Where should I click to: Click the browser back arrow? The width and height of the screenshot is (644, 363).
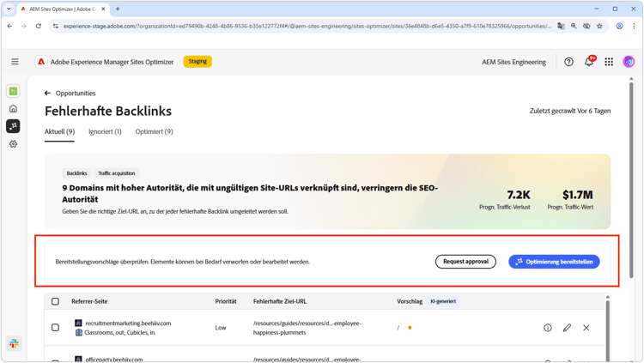click(9, 26)
